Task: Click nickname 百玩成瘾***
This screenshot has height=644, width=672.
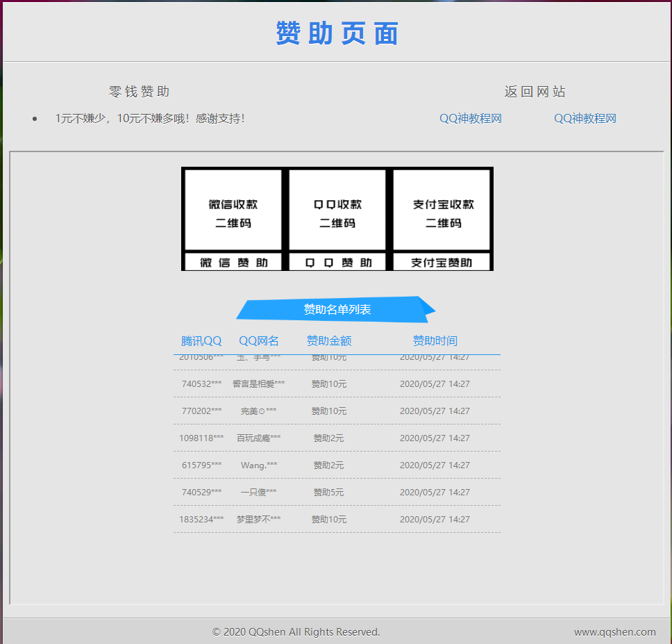Action: (259, 438)
